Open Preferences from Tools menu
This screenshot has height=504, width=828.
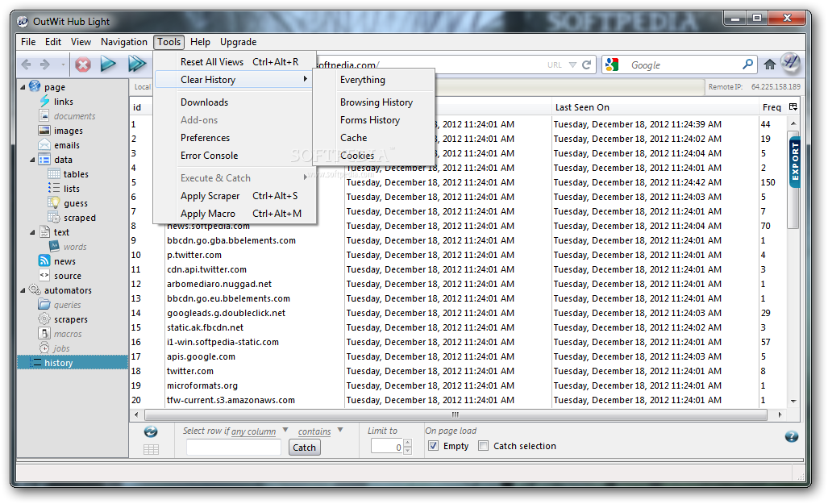[235, 138]
